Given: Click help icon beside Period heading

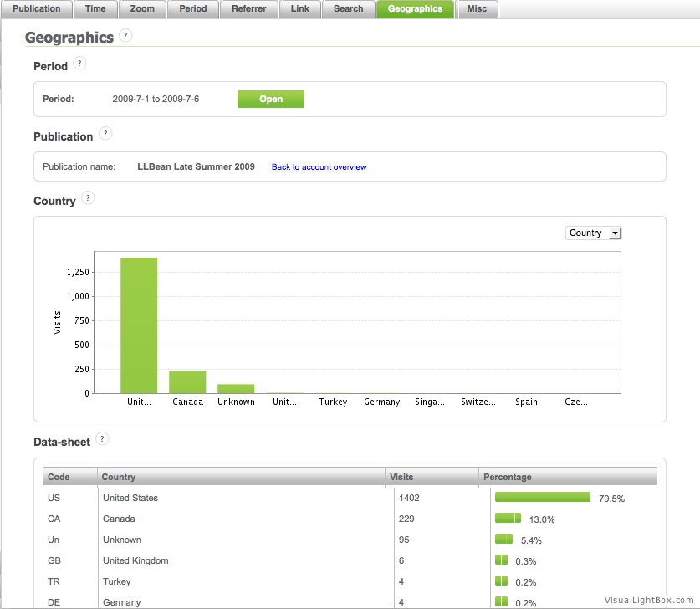Looking at the screenshot, I should 79,64.
